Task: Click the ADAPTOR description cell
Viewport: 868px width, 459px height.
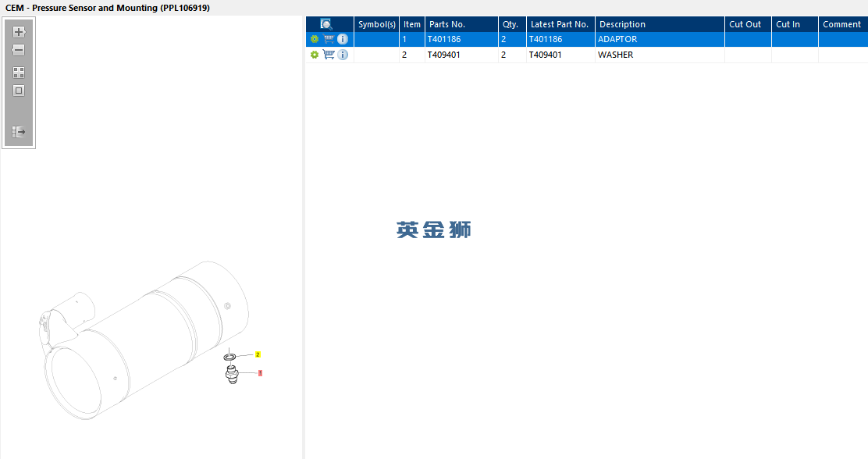Action: click(660, 39)
